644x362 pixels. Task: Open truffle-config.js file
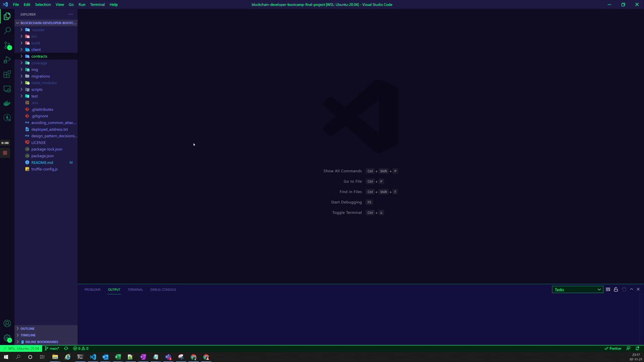tap(46, 169)
